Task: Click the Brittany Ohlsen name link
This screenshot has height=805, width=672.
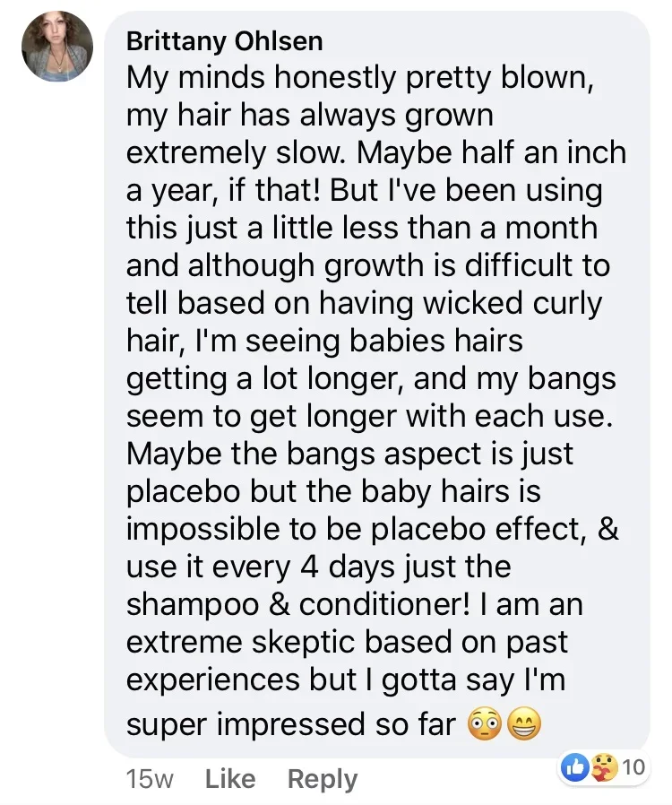Action: (225, 41)
